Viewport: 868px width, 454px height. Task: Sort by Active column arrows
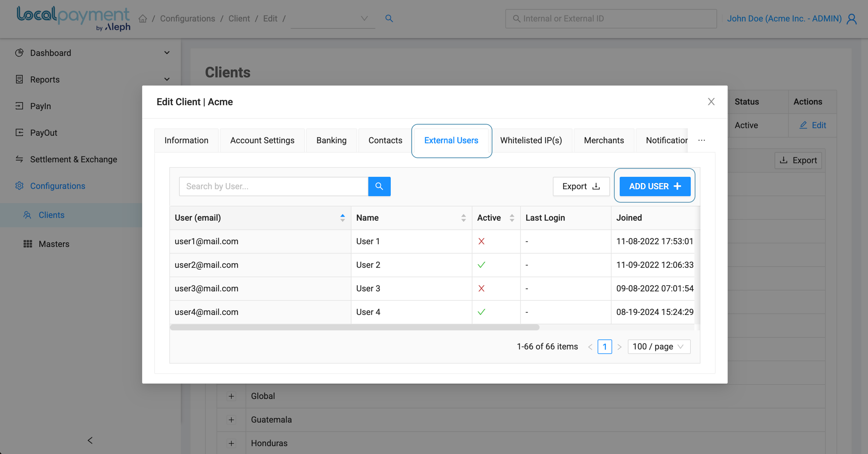[512, 218]
